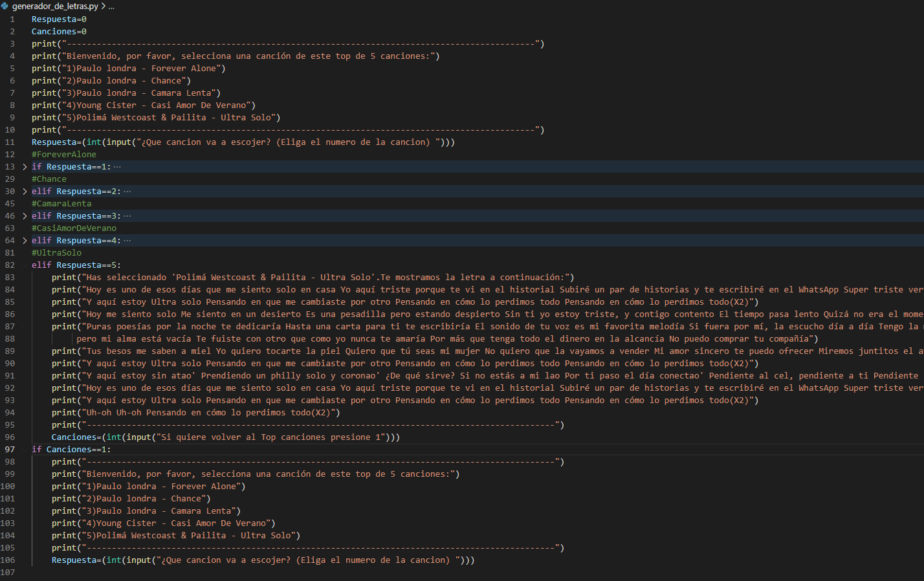Click 'pero mi alma está vacía' on line 88

point(134,339)
